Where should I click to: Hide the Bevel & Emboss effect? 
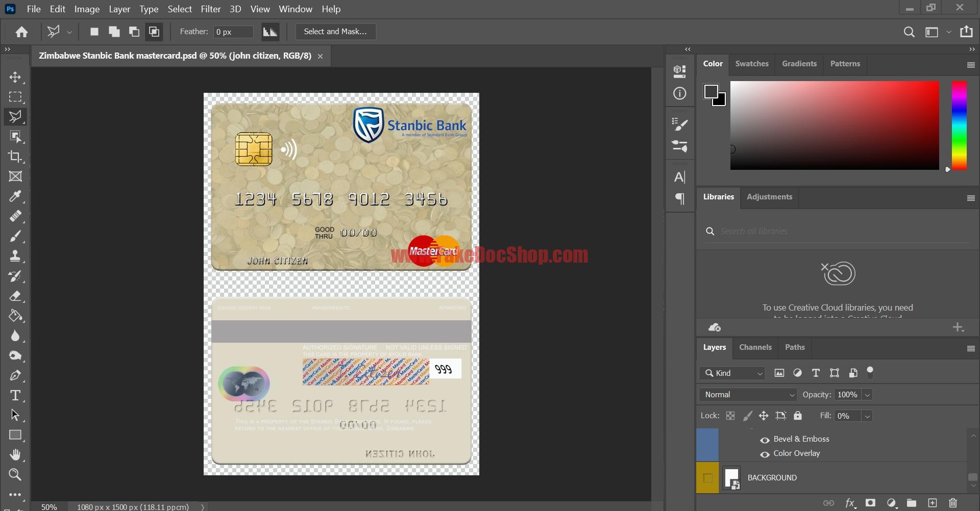tap(764, 440)
